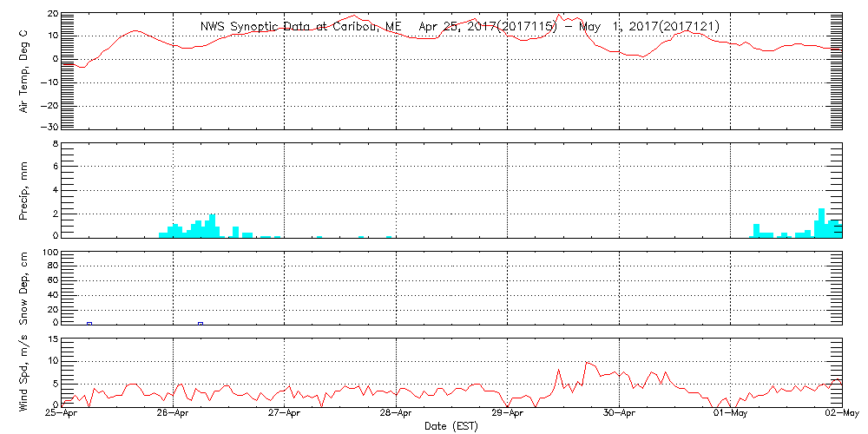Viewport: 868px width, 434px height.
Task: Click the 27-Apr date tick label
Action: [x=285, y=414]
